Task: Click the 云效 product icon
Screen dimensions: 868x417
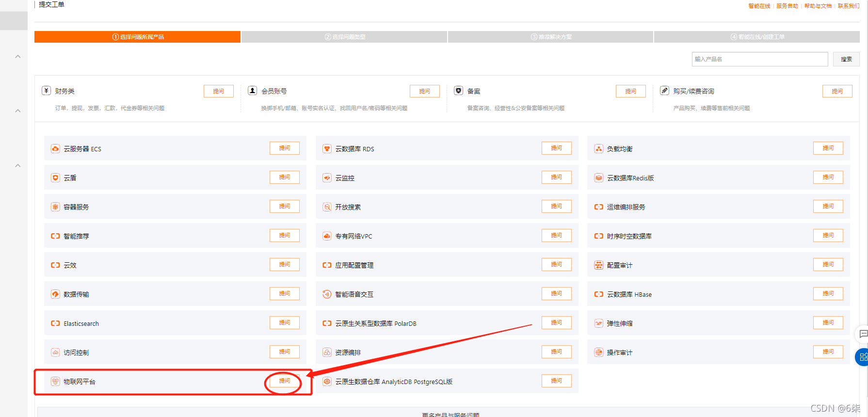Action: (55, 265)
